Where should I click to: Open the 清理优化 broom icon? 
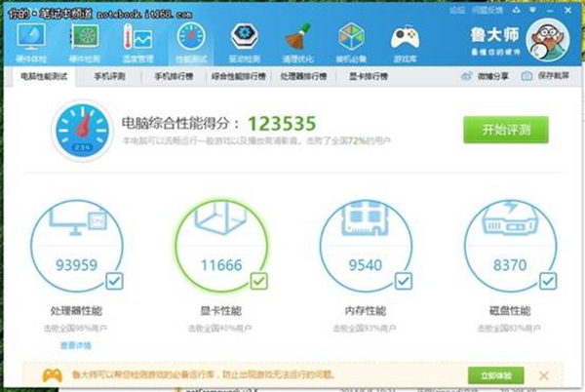pyautogui.click(x=297, y=36)
